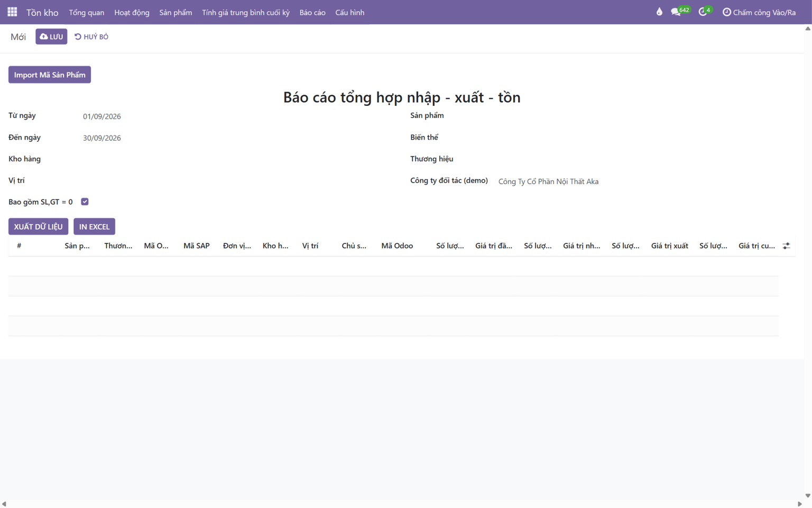The image size is (812, 508).
Task: Click the XUẤT DỮ LIỆU button
Action: 38,226
